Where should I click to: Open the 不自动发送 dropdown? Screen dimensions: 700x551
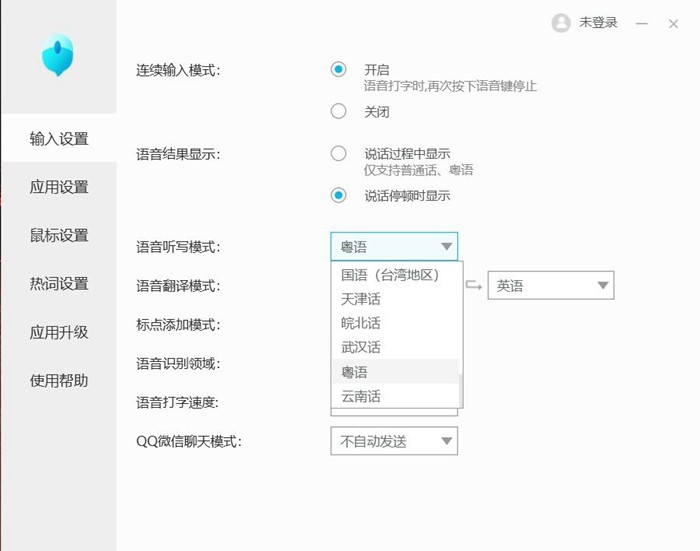coord(394,441)
